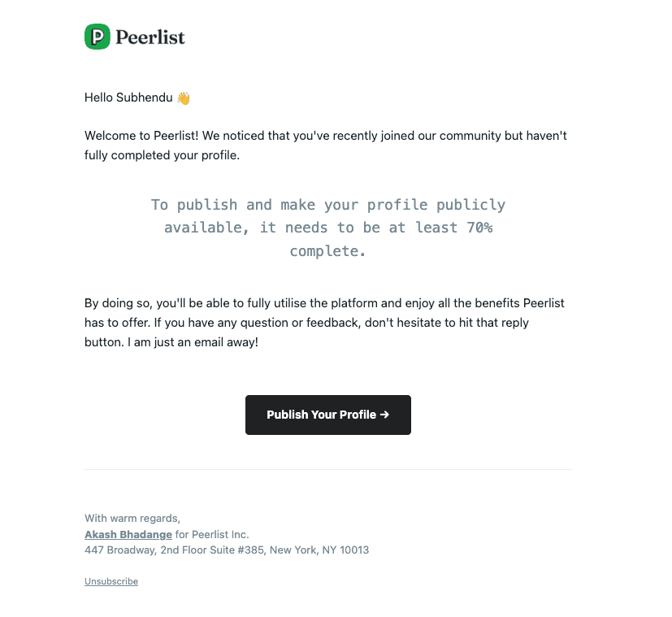Select the reply encouragement paragraph text
Screen dimensions: 672x617
pos(324,322)
